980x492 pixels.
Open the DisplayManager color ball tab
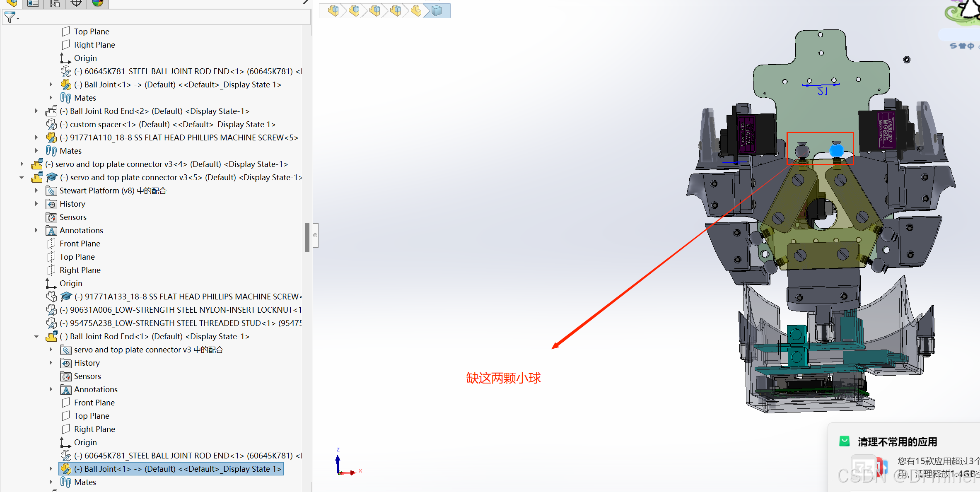(x=98, y=3)
